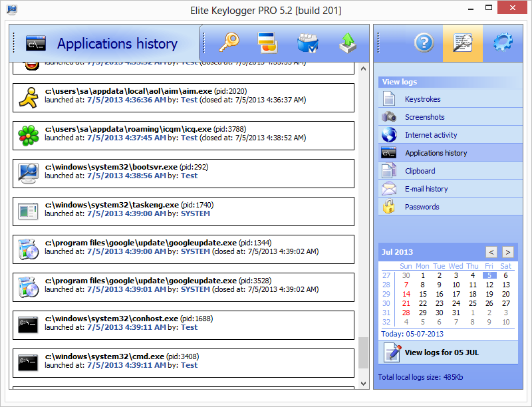532x407 pixels.
Task: Go to previous month in calendar
Action: pos(491,252)
